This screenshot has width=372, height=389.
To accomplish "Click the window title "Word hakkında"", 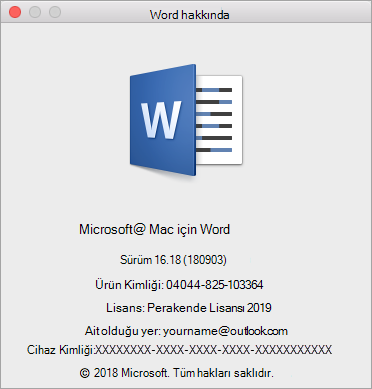I will tap(189, 15).
